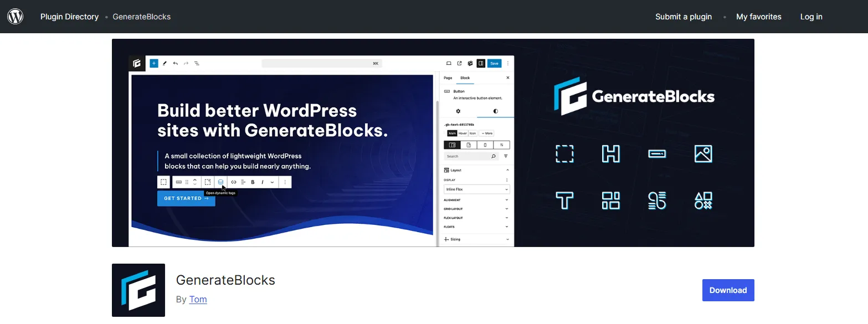Select the desktop device toggle in sidebar

452,145
